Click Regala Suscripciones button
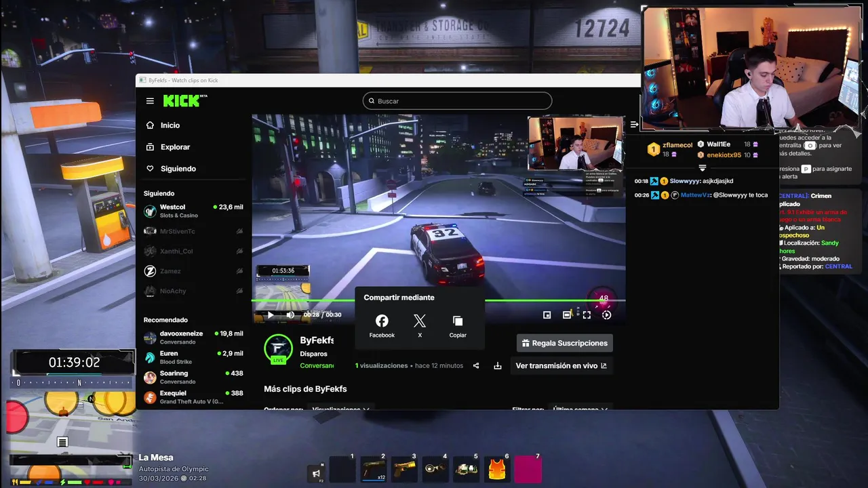The height and width of the screenshot is (488, 868). pos(565,343)
